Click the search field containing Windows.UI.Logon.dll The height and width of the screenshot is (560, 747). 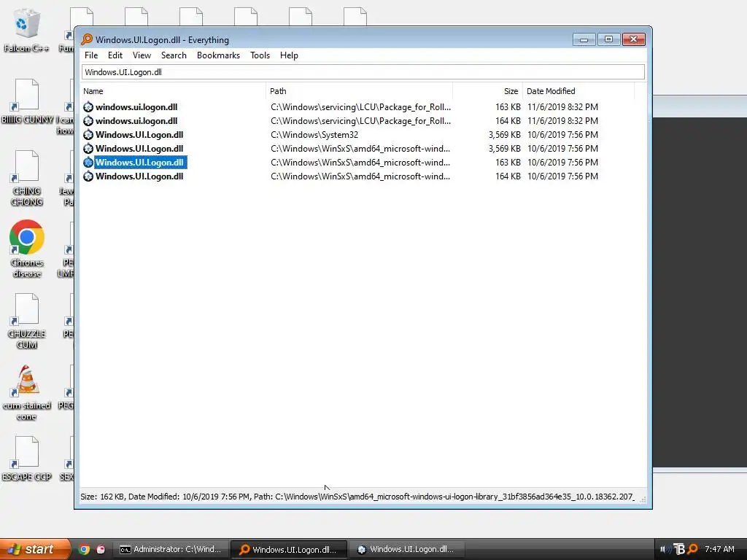(363, 72)
